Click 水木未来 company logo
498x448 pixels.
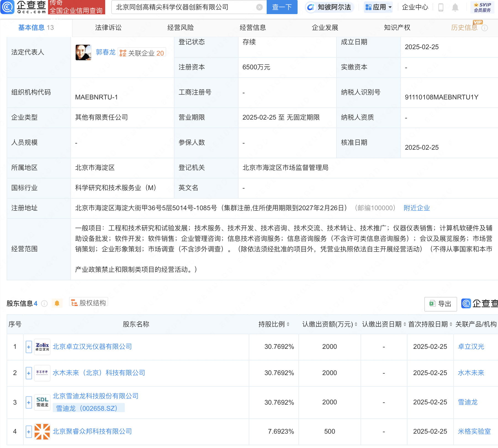[x=42, y=373]
